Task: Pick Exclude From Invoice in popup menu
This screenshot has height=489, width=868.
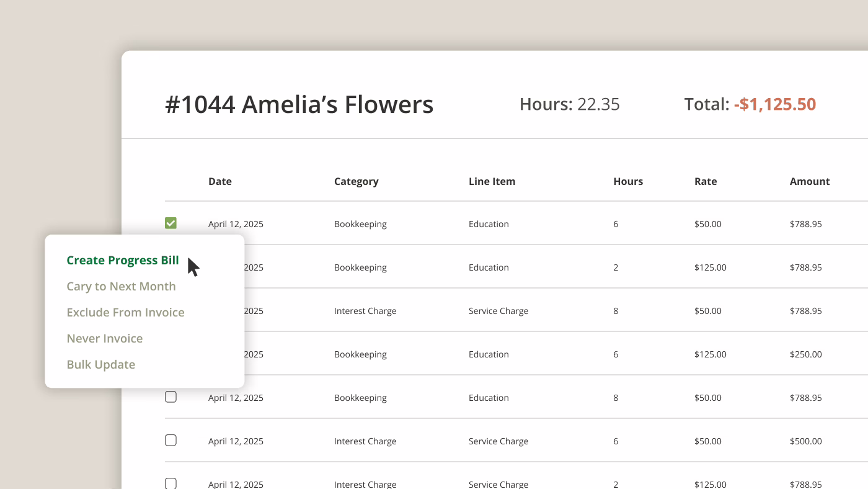Action: pos(125,312)
